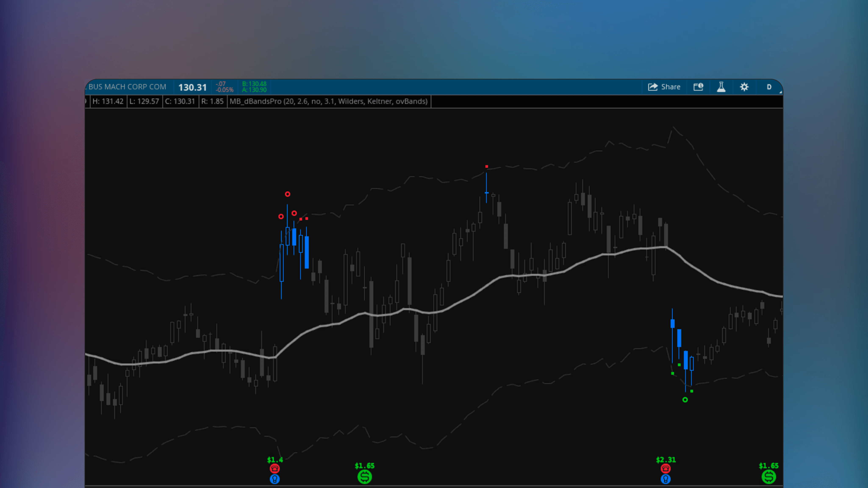868x488 pixels.
Task: Open the chart Settings gear
Action: [744, 87]
